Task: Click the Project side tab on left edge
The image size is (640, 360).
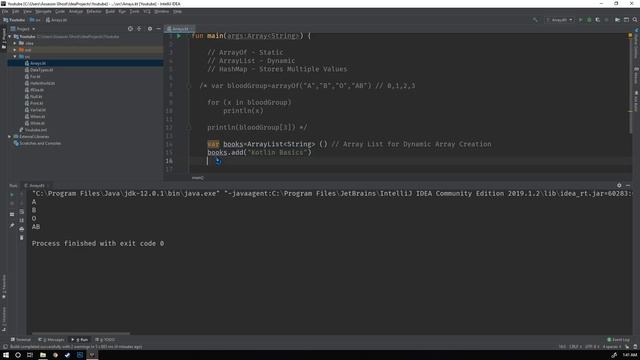Action: 4,38
